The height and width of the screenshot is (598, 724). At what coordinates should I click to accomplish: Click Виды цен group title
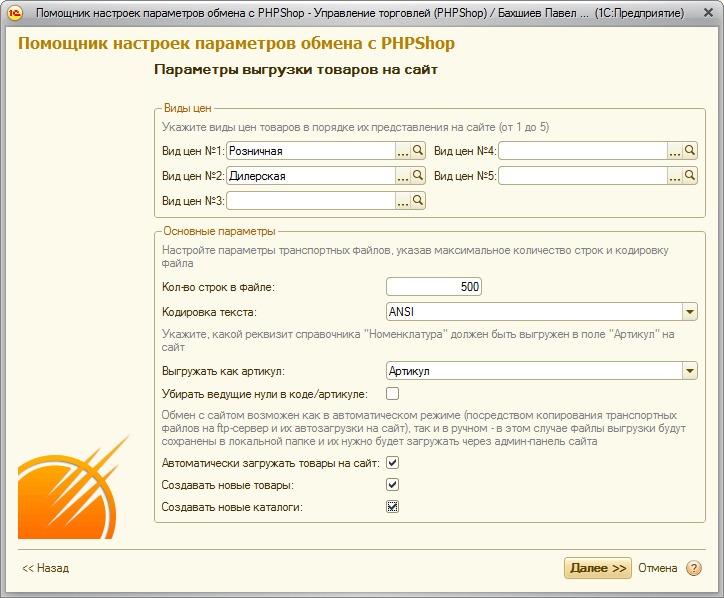pyautogui.click(x=187, y=108)
